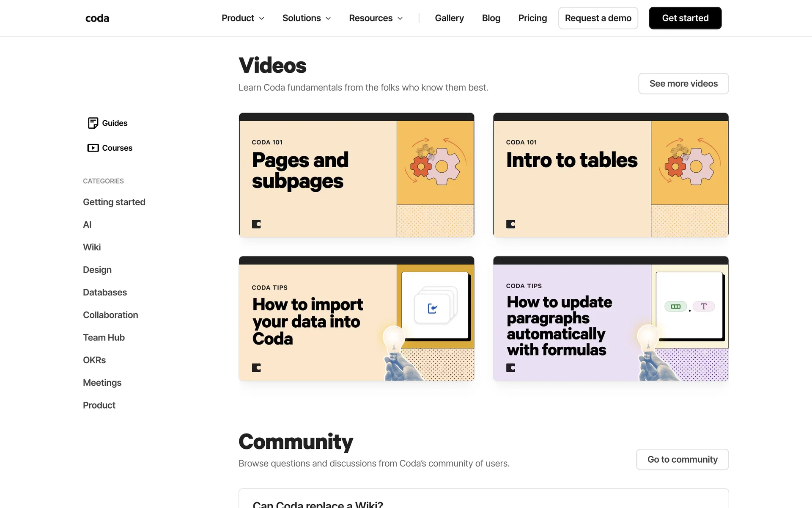812x508 pixels.
Task: Click the Guides document icon
Action: tap(93, 123)
